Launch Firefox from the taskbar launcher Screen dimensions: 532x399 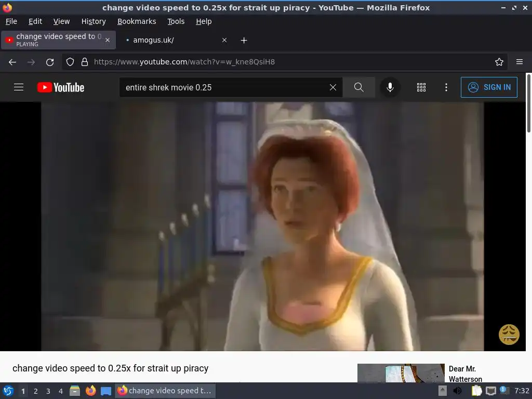coord(90,391)
